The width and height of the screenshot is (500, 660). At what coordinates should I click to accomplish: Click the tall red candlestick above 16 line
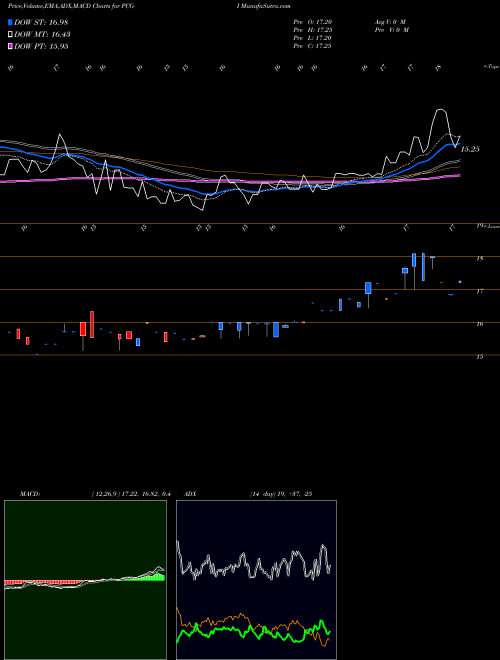coord(92,325)
